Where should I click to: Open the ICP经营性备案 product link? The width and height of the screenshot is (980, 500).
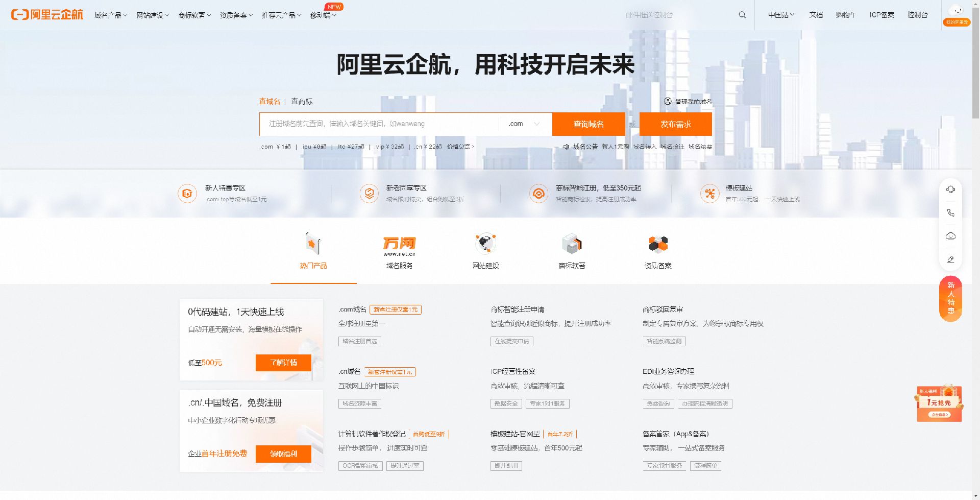coord(513,372)
